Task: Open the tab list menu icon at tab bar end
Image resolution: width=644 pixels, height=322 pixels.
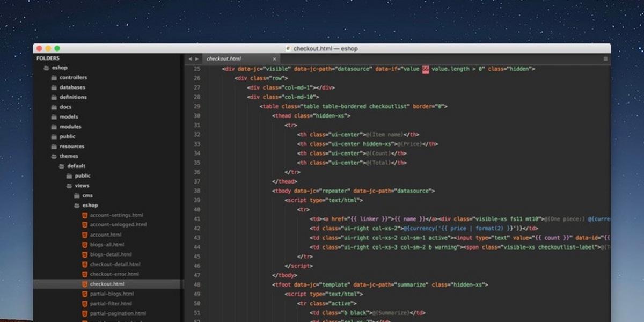Action: 605,58
